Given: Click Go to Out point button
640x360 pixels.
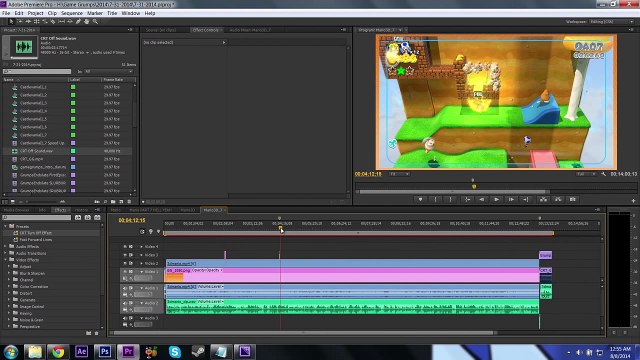Looking at the screenshot, I should tap(526, 199).
